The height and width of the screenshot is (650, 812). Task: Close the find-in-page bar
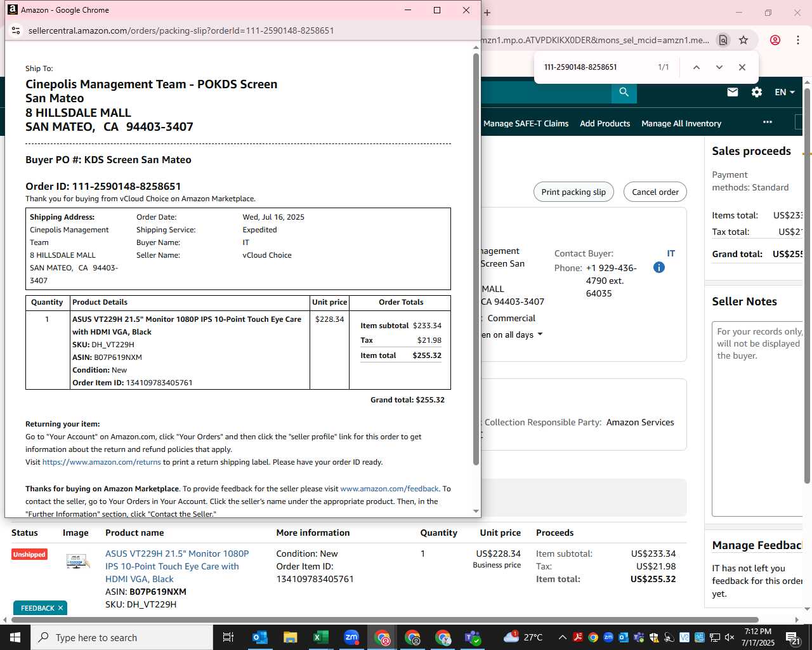click(742, 67)
